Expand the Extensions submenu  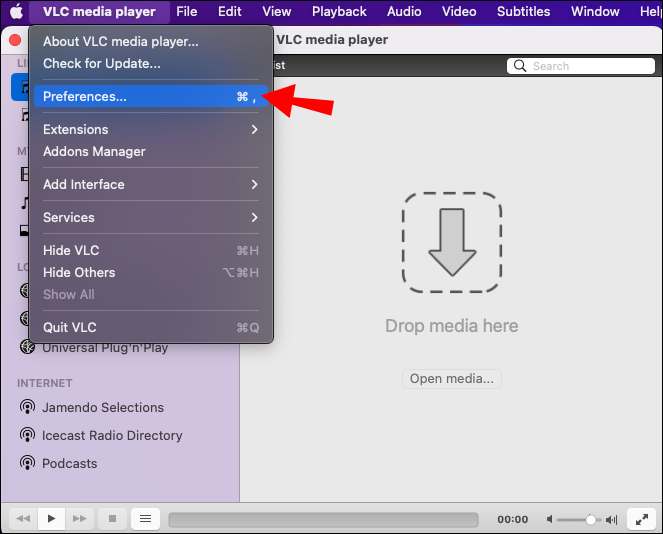pyautogui.click(x=151, y=129)
